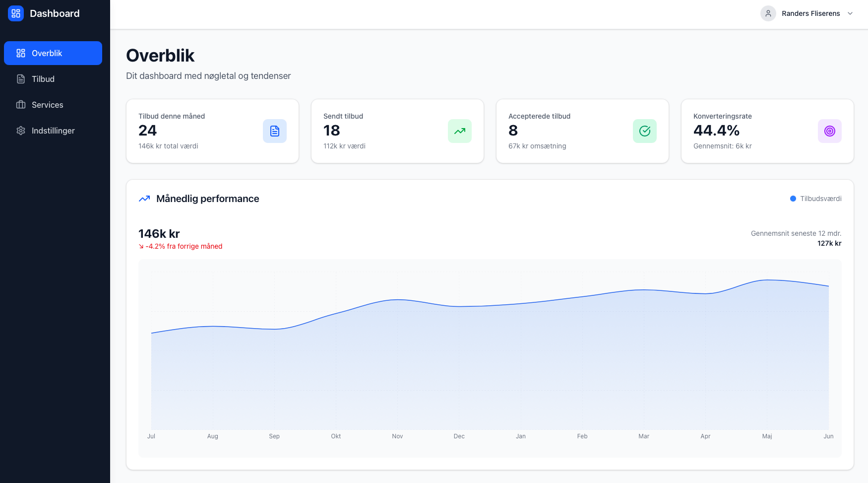This screenshot has width=868, height=483.
Task: Click the purple target icon in Konverteringsrate card
Action: (x=830, y=131)
